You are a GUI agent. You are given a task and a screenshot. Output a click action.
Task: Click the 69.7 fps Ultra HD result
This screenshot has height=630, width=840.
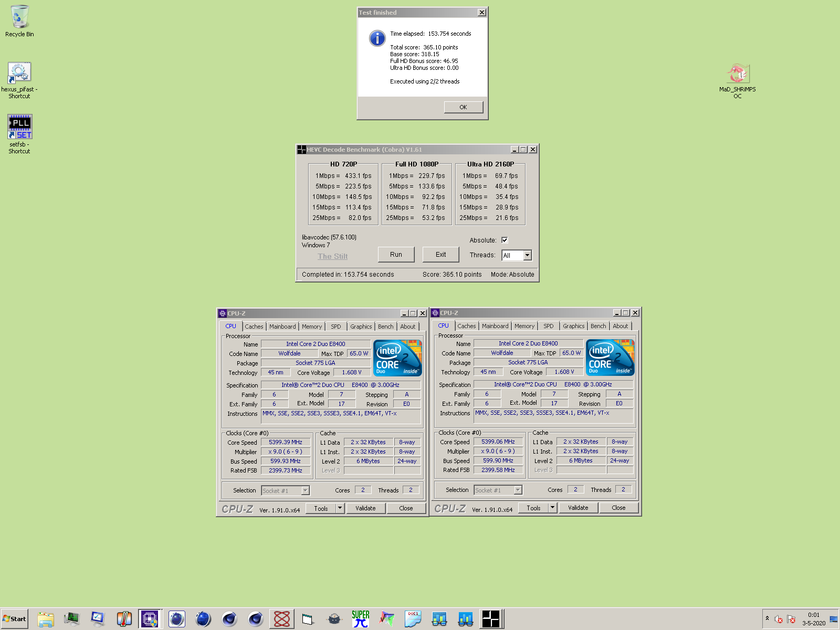pyautogui.click(x=507, y=176)
